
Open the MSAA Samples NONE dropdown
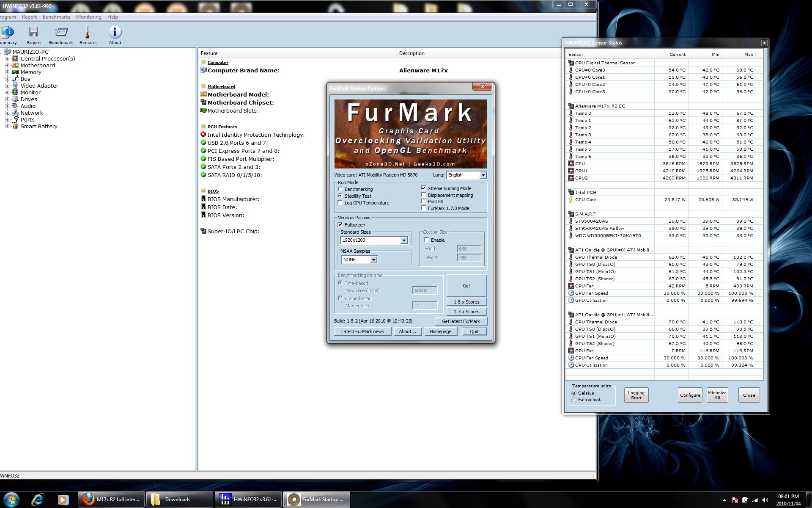pos(359,260)
